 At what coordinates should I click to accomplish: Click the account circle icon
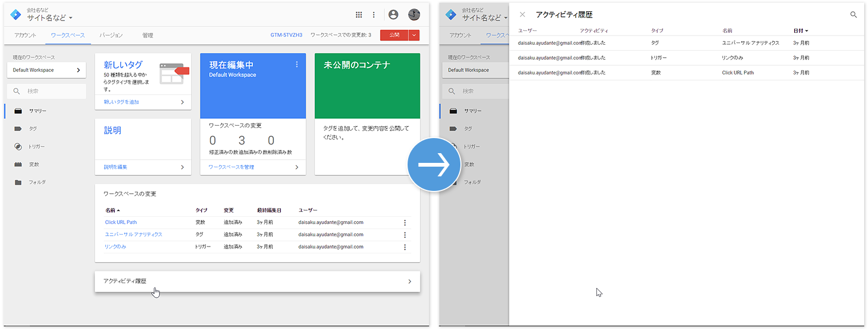394,15
